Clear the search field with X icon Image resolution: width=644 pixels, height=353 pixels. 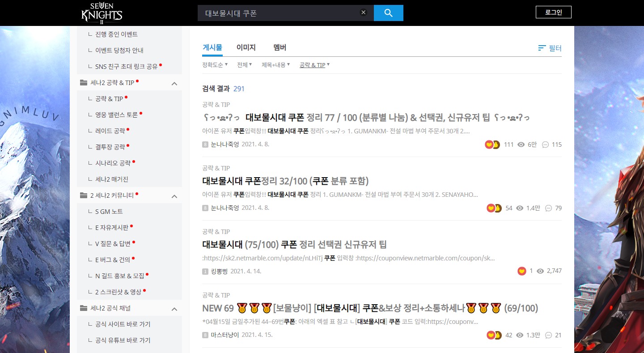click(364, 13)
